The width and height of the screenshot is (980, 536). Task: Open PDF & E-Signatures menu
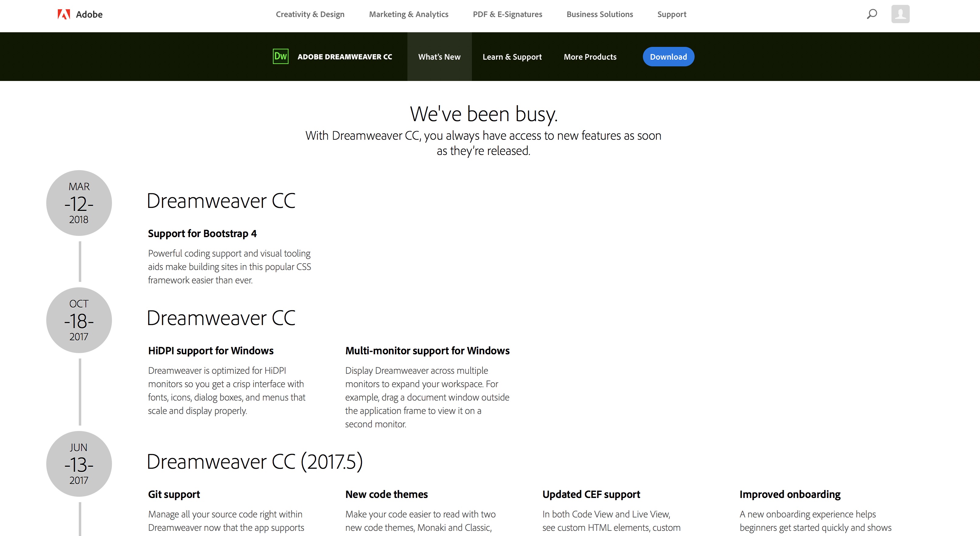point(507,15)
